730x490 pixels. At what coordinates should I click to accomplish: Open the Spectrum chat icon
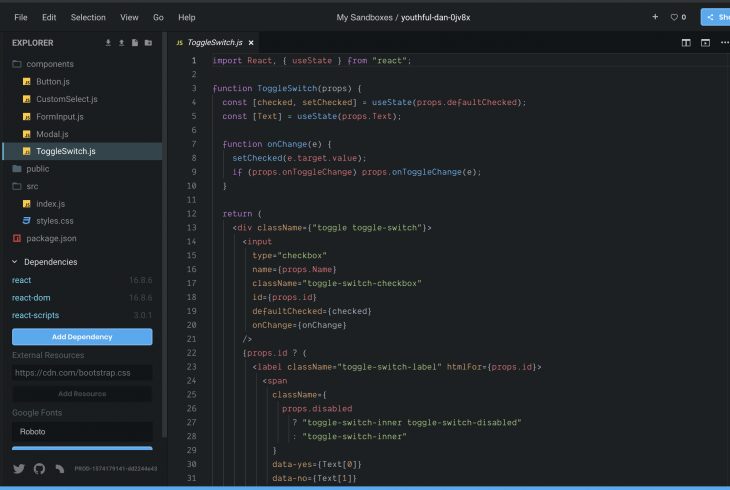point(60,469)
